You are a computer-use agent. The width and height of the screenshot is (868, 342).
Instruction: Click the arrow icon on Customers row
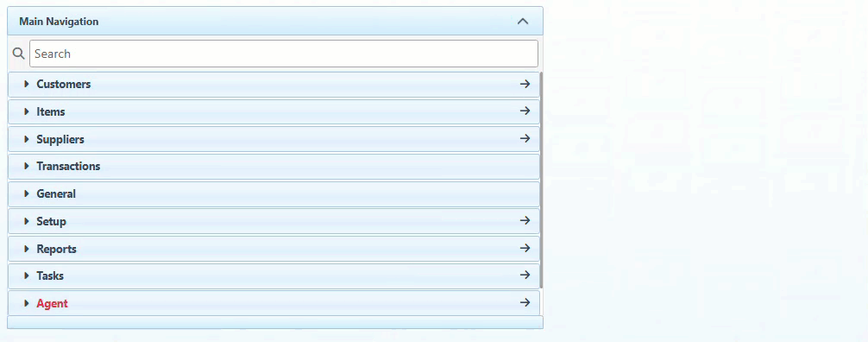coord(525,85)
